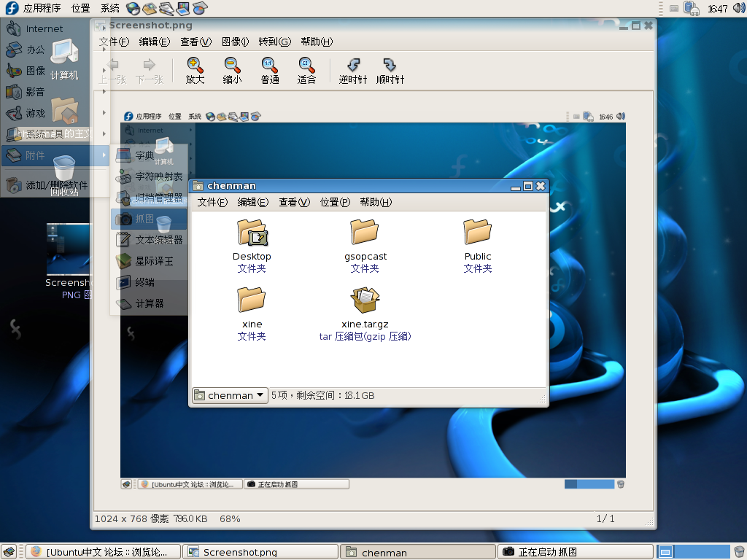Open 查看 menu in Screenshot.png viewer

click(x=196, y=42)
